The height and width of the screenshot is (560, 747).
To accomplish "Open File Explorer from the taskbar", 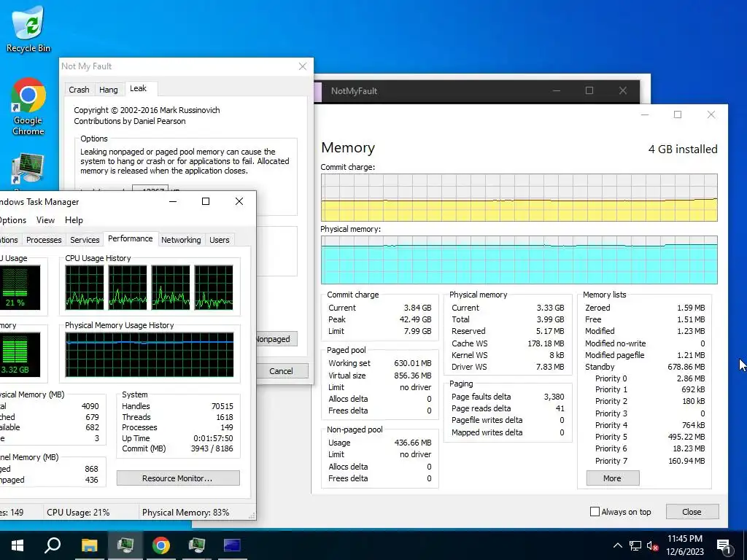I will pos(89,545).
